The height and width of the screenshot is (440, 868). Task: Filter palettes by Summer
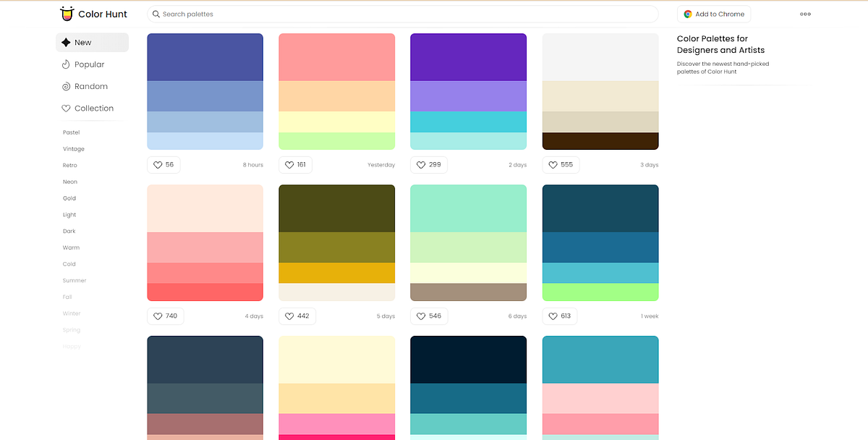click(74, 280)
